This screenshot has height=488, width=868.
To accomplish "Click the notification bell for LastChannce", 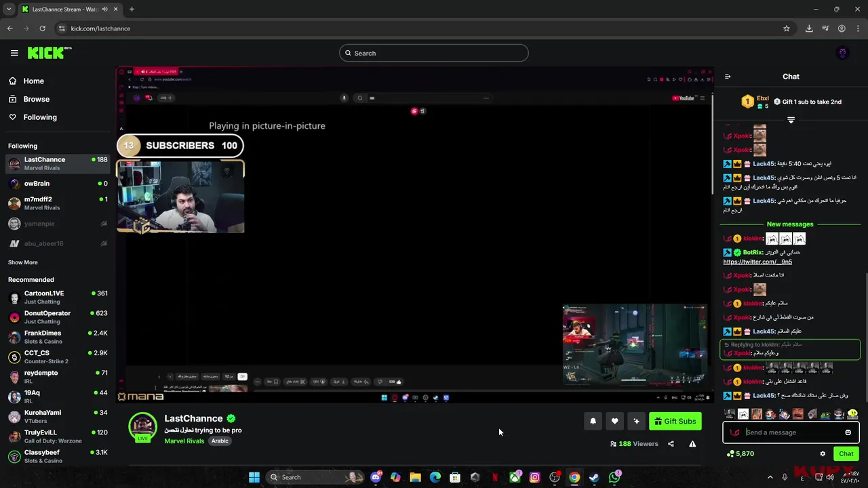I will pos(593,421).
